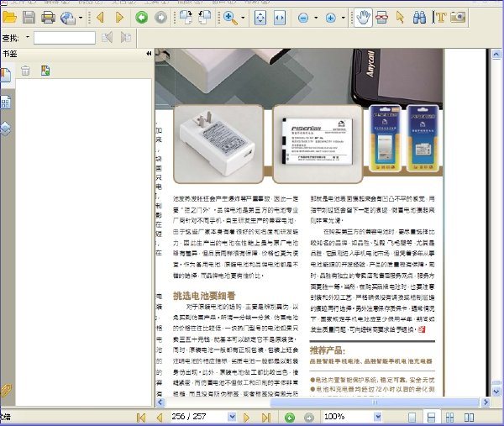The width and height of the screenshot is (504, 426).
Task: Open the zoom in dropdown arrow
Action: 344,18
